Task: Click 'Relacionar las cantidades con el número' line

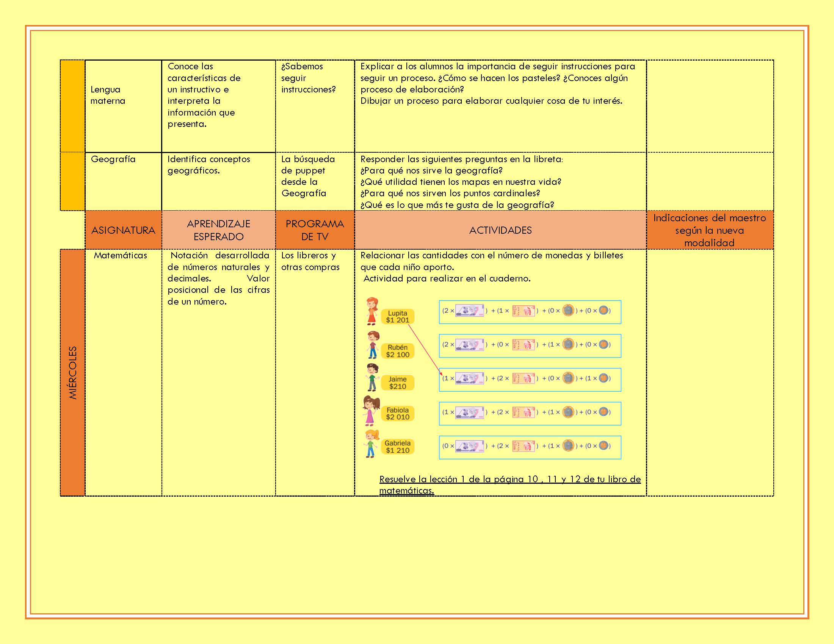Action: click(492, 256)
